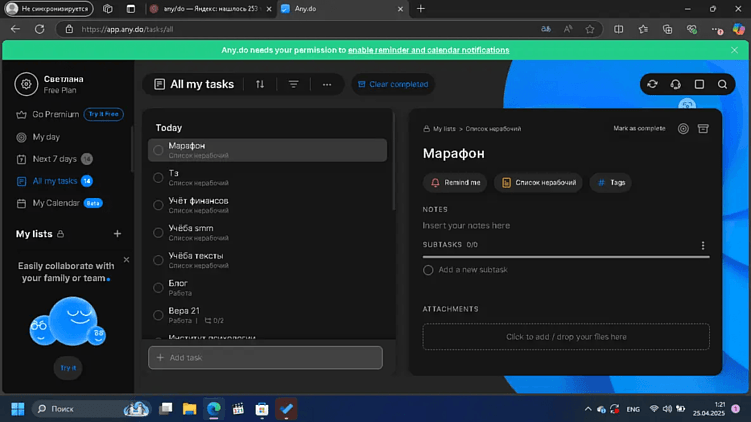Click the Add a new subtask text field
Viewport: 751px width, 422px height.
[x=473, y=270]
